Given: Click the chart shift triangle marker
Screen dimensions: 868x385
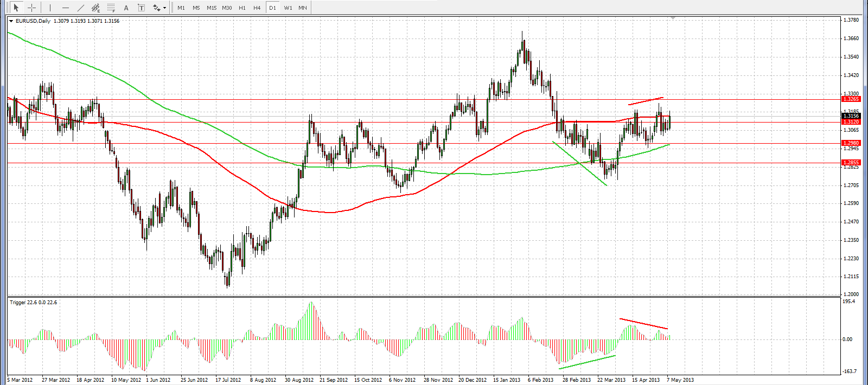Looking at the screenshot, I should [673, 18].
